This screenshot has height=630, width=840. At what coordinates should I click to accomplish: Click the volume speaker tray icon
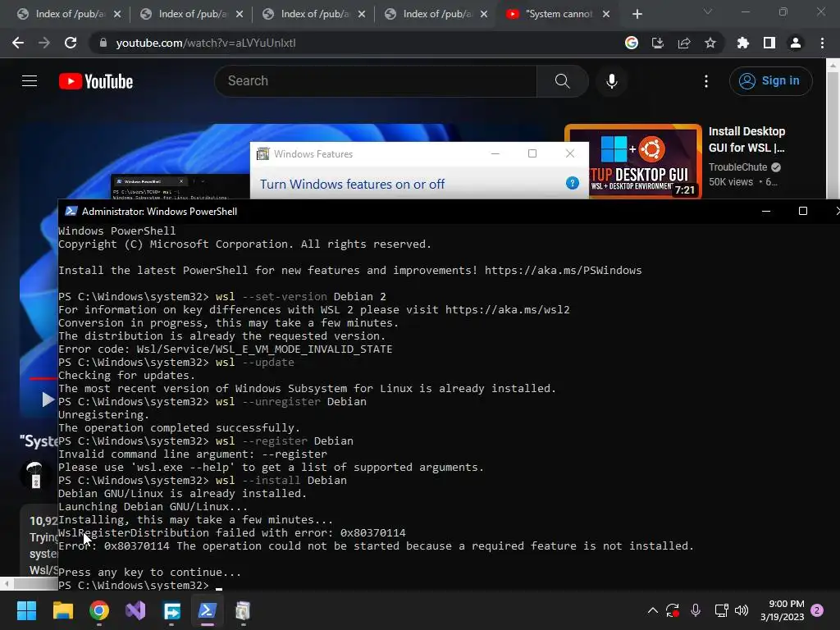click(x=742, y=610)
